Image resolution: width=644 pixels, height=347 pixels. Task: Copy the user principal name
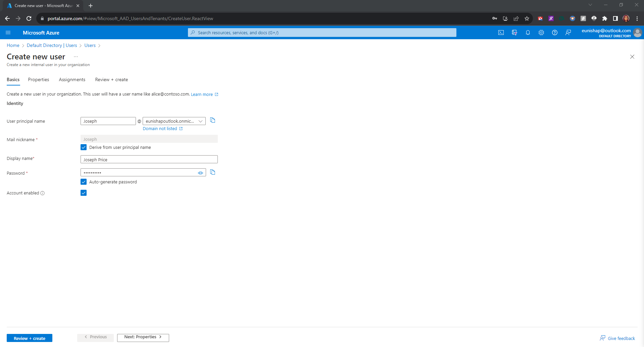(x=212, y=120)
